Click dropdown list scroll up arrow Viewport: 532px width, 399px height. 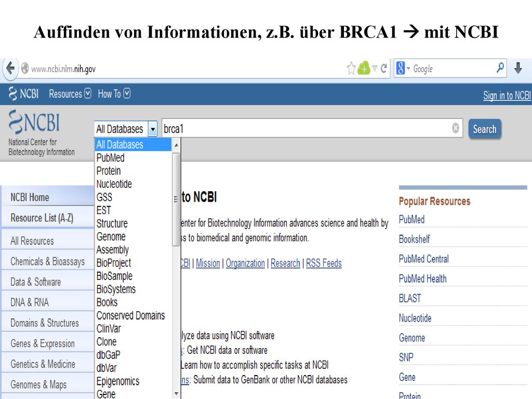coord(176,145)
